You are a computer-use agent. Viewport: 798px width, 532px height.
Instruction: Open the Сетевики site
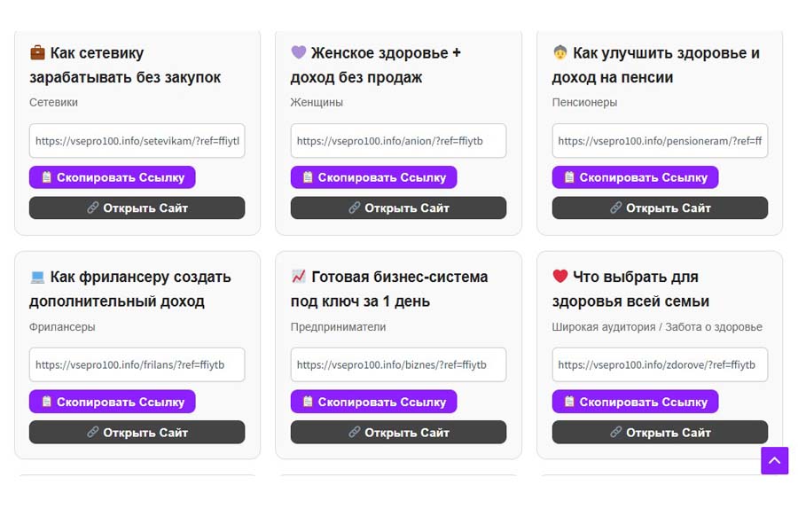point(137,208)
